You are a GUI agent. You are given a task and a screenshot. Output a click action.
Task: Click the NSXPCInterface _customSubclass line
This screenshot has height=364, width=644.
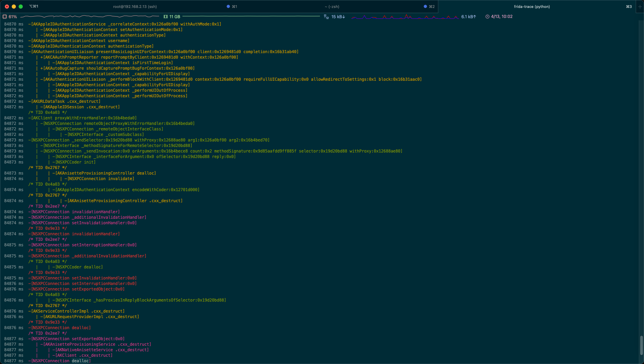tap(104, 135)
